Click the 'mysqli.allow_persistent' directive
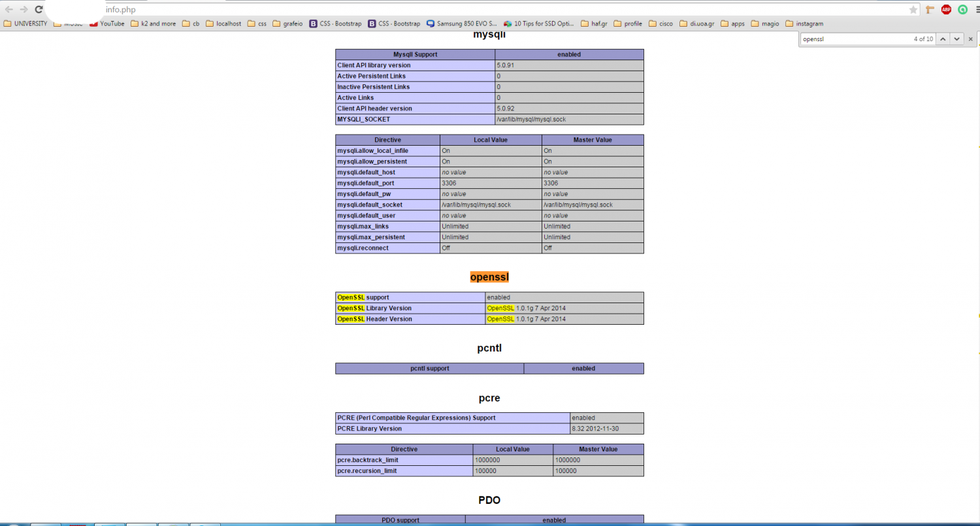 [x=387, y=161]
